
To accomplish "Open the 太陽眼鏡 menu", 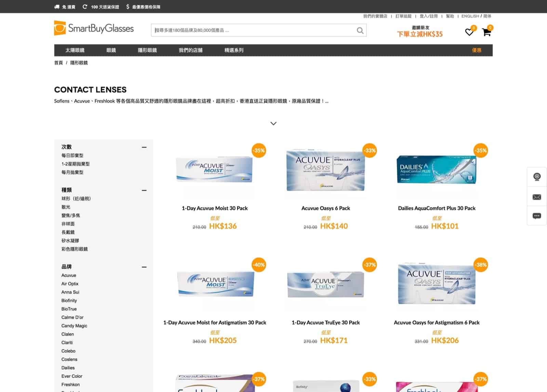I will coord(75,50).
